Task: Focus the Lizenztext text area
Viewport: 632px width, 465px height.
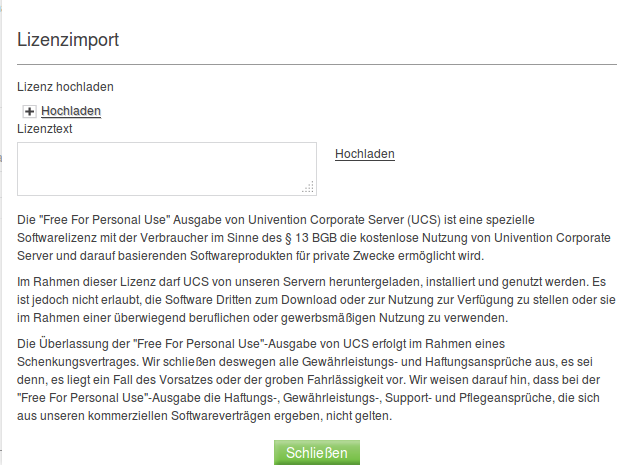Action: point(160,167)
